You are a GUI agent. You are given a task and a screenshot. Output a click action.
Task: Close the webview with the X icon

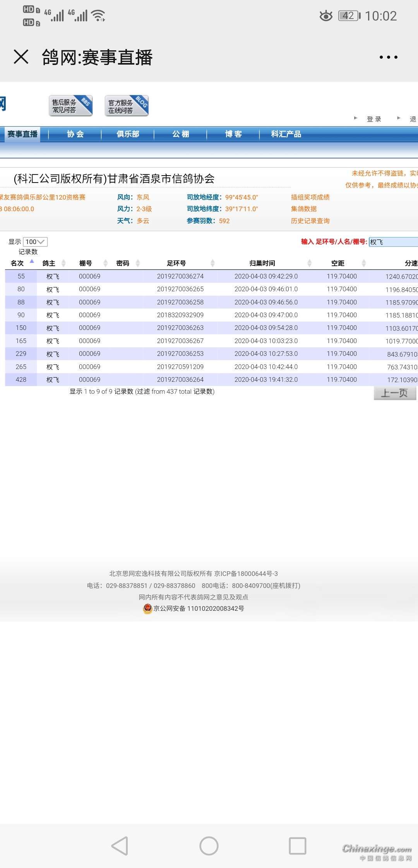pos(21,57)
